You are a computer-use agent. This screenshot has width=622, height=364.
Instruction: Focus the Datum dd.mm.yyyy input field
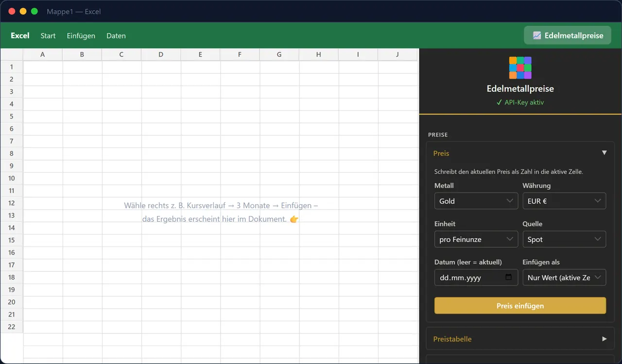tap(476, 278)
